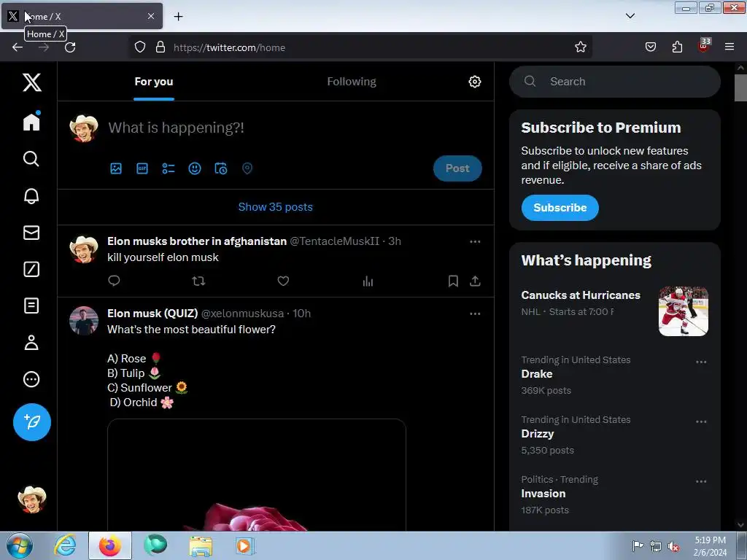This screenshot has width=747, height=560.
Task: Click the Post button
Action: (457, 168)
